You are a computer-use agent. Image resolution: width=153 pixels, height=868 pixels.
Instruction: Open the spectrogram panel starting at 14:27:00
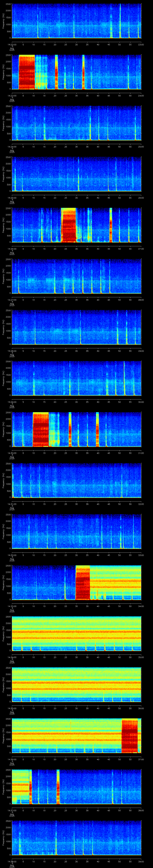[x=76, y=276]
